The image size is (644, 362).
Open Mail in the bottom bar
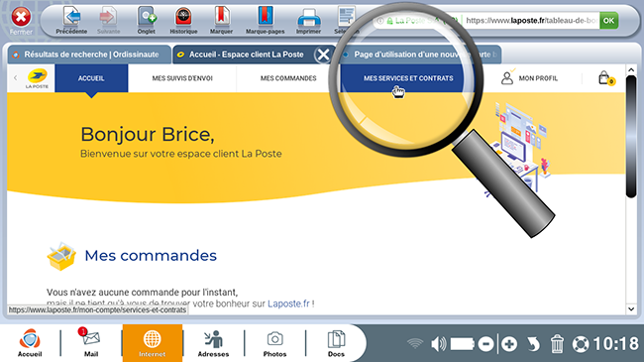(x=91, y=343)
